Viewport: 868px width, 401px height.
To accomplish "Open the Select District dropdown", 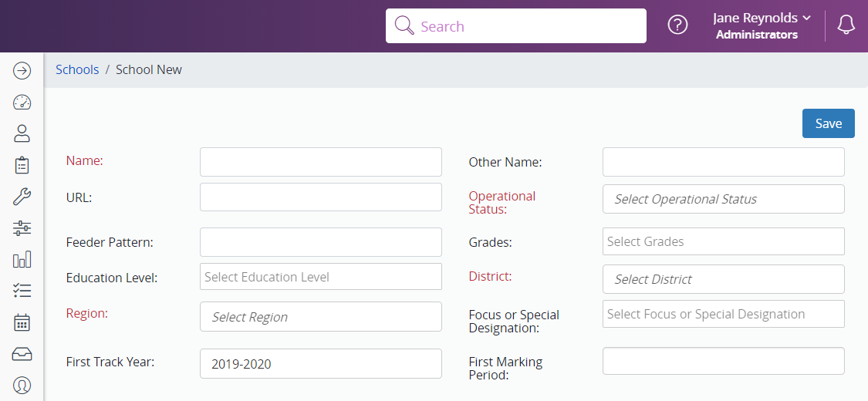I will (724, 279).
